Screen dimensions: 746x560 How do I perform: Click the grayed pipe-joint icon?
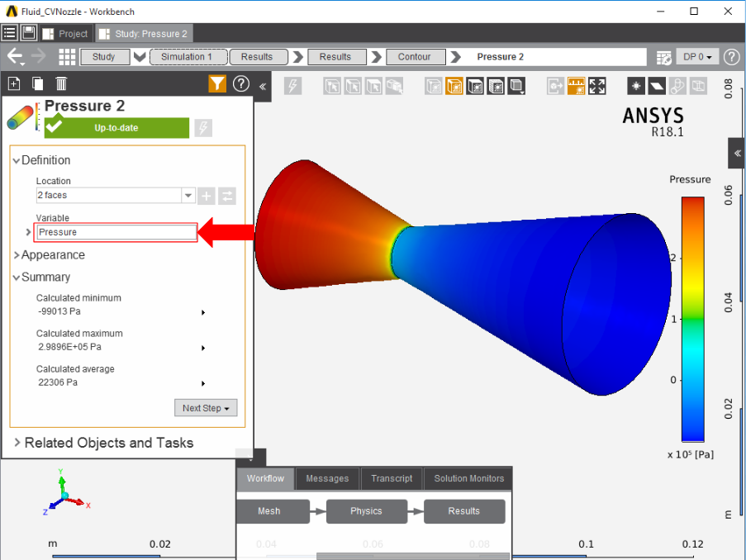click(x=677, y=86)
